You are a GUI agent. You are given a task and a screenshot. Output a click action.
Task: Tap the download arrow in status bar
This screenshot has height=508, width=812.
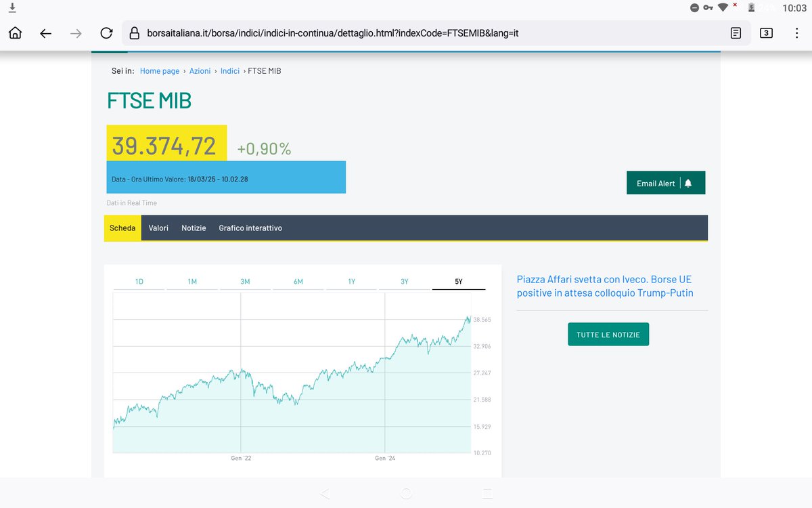pyautogui.click(x=12, y=7)
